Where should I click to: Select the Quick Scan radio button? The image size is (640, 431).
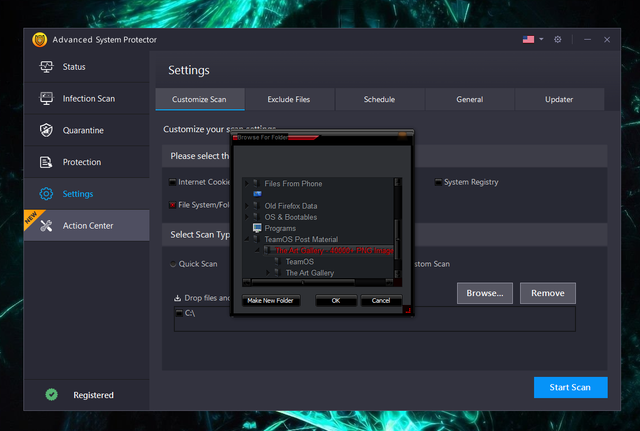173,264
